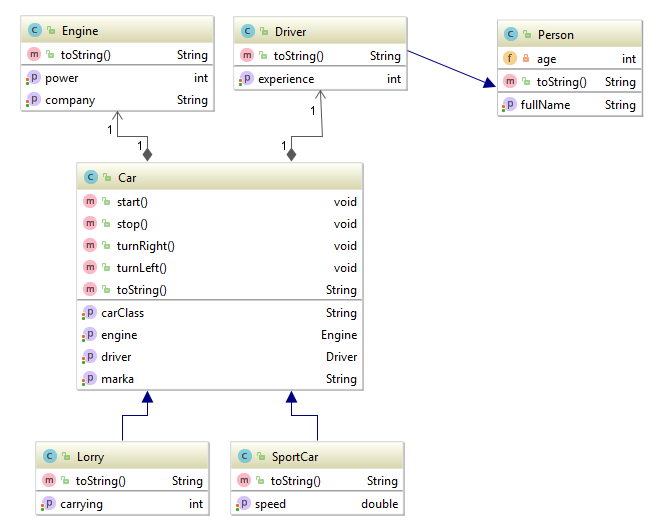660x524 pixels.
Task: Click the class icon in Lorry header
Action: [x=49, y=458]
